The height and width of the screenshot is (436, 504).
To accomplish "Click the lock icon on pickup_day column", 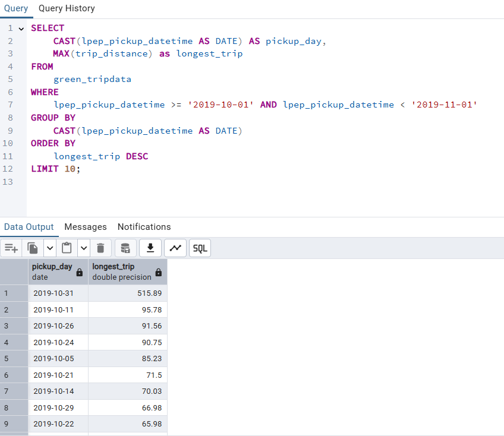I will pos(80,273).
